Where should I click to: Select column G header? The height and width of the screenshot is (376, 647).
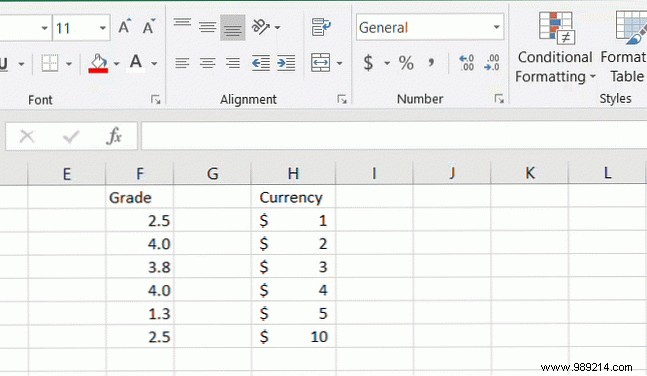[x=213, y=173]
